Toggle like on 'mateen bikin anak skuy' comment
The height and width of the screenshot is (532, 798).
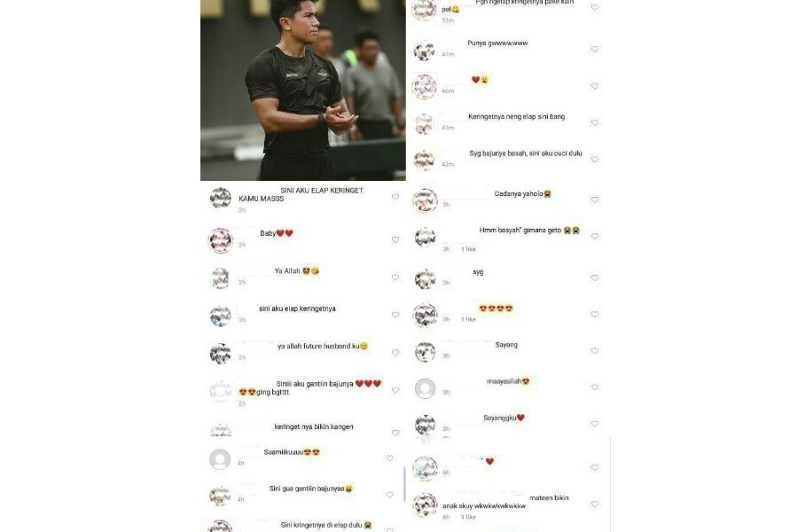coord(594,504)
